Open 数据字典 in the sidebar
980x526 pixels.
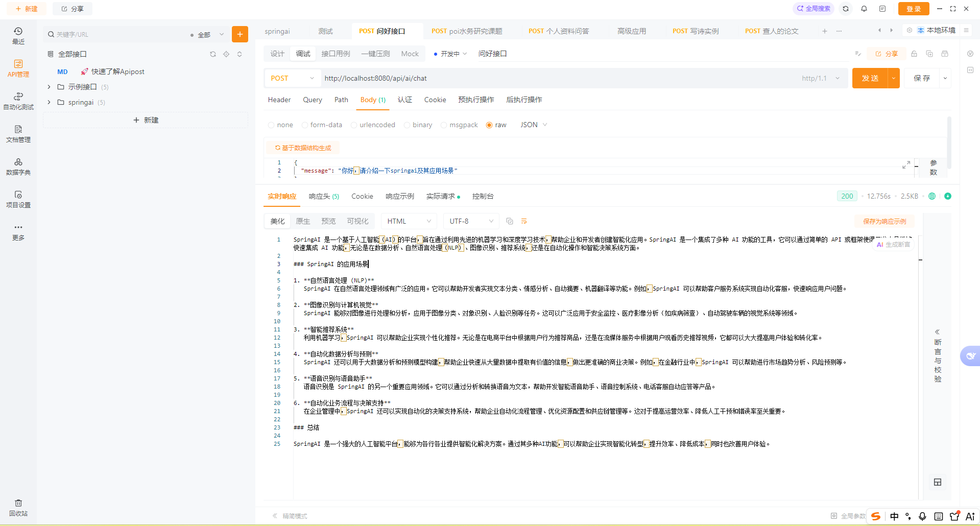pos(18,166)
